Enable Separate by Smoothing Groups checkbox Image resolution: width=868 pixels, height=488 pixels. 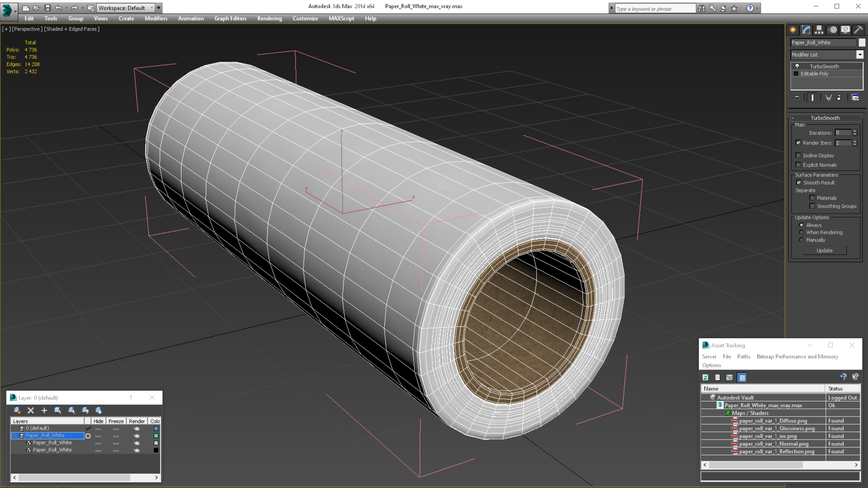813,206
